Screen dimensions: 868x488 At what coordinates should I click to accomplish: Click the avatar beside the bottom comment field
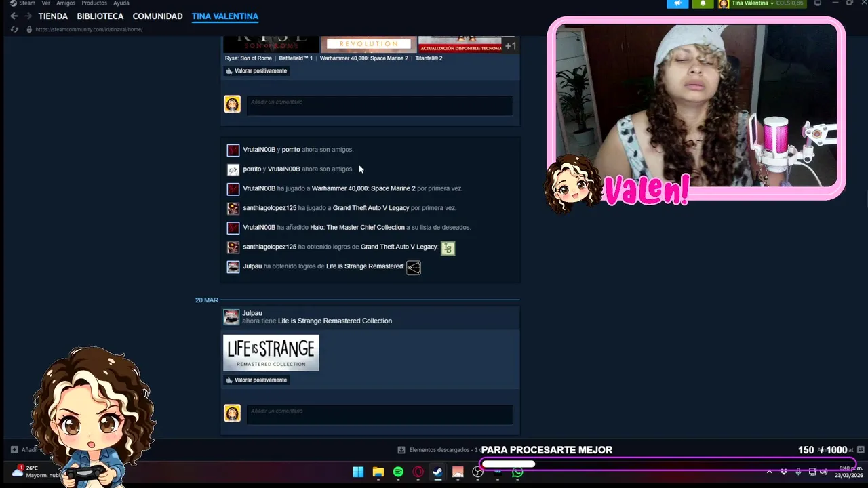coord(233,413)
